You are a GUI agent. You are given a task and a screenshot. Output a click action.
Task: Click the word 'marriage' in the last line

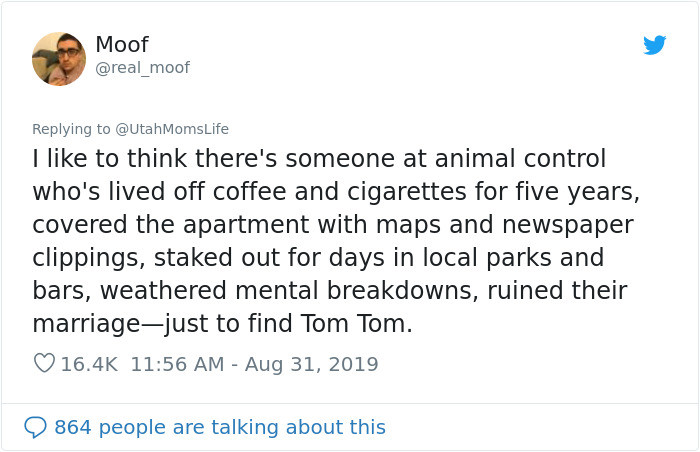click(86, 325)
